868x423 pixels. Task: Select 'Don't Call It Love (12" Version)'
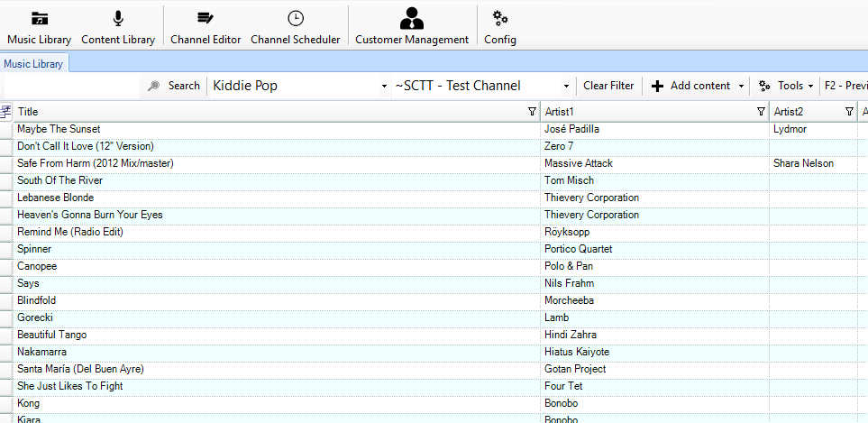[x=86, y=146]
